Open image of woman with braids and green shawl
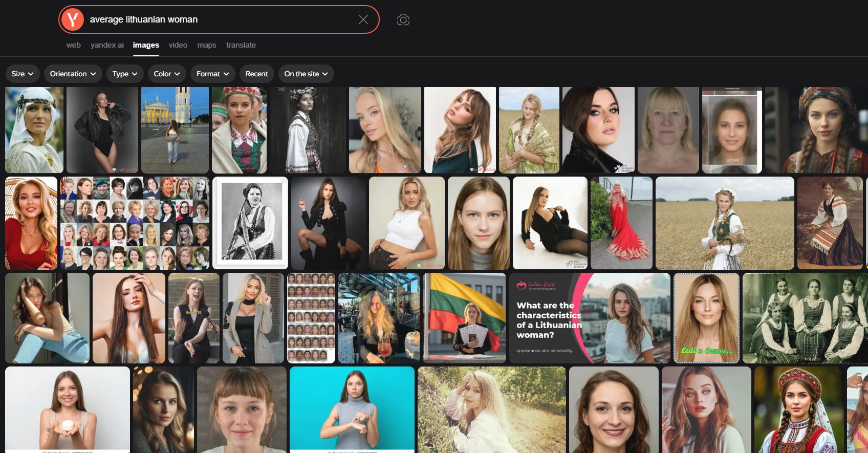 point(529,130)
